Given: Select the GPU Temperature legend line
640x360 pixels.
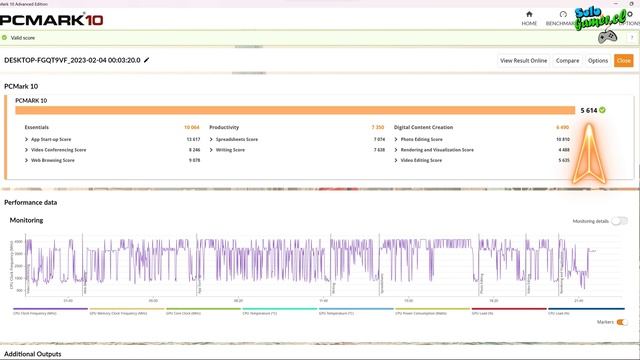Looking at the screenshot, I should (x=356, y=309).
